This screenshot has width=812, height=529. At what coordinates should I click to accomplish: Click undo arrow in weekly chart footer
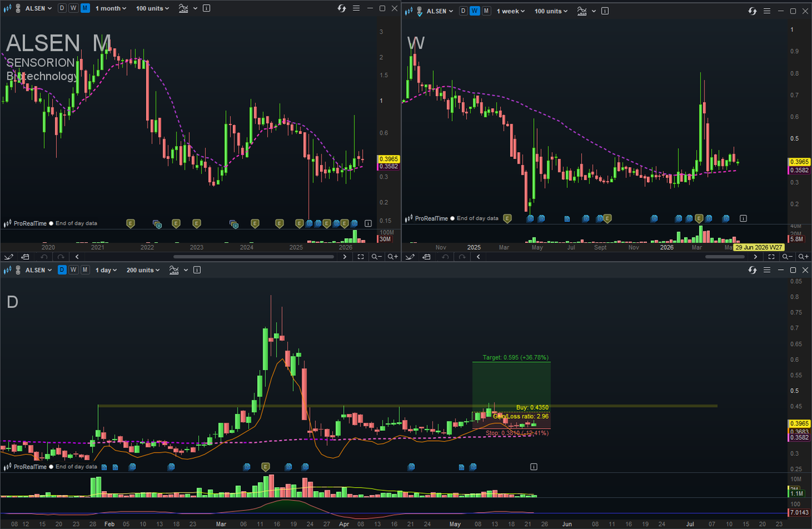coord(446,256)
